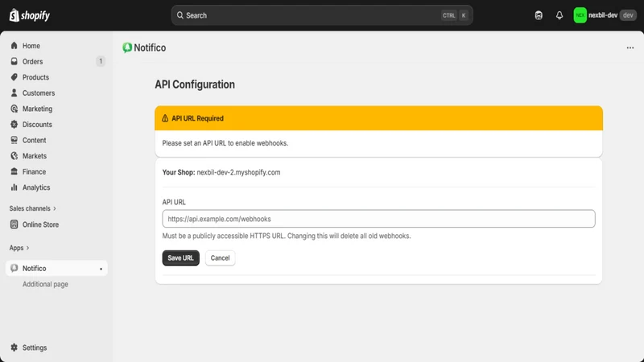Screen dimensions: 644x362
Task: Click the dev badge next to store name
Action: pyautogui.click(x=628, y=15)
